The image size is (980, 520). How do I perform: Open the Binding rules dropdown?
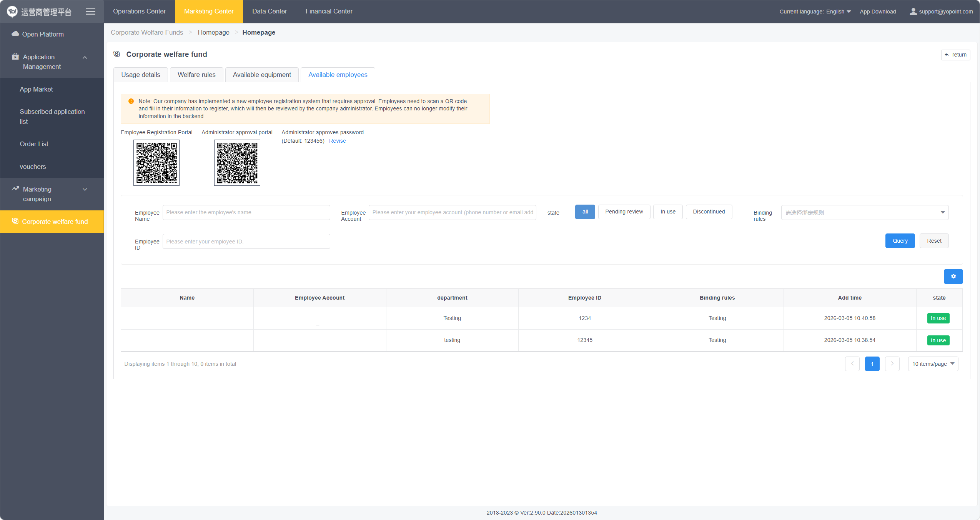coord(865,213)
